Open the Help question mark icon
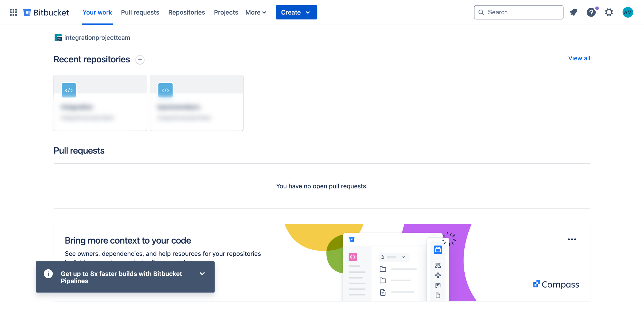Viewport: 644px width, 314px height. point(591,12)
